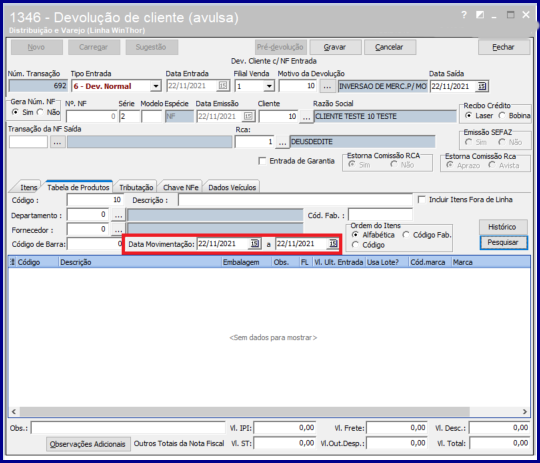Open Transação da NF Saída lookup
The width and height of the screenshot is (540, 463).
[x=58, y=142]
